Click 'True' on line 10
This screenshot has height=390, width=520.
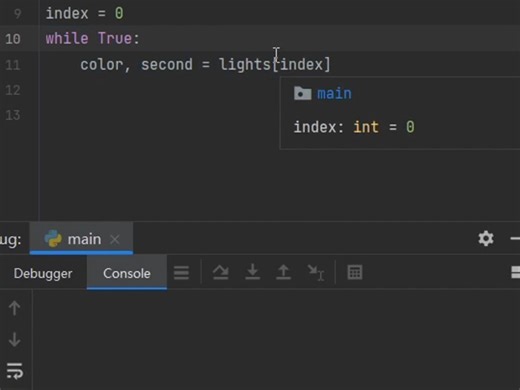click(115, 38)
